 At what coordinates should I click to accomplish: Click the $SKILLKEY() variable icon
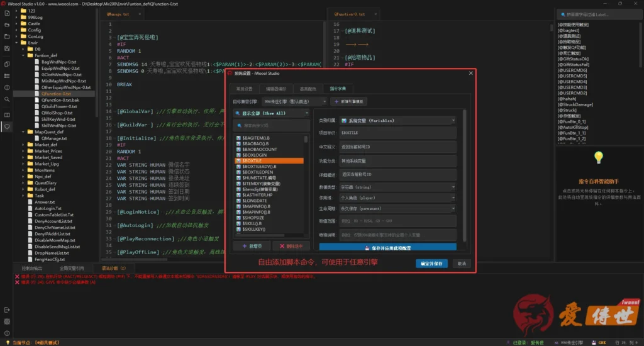pos(238,229)
